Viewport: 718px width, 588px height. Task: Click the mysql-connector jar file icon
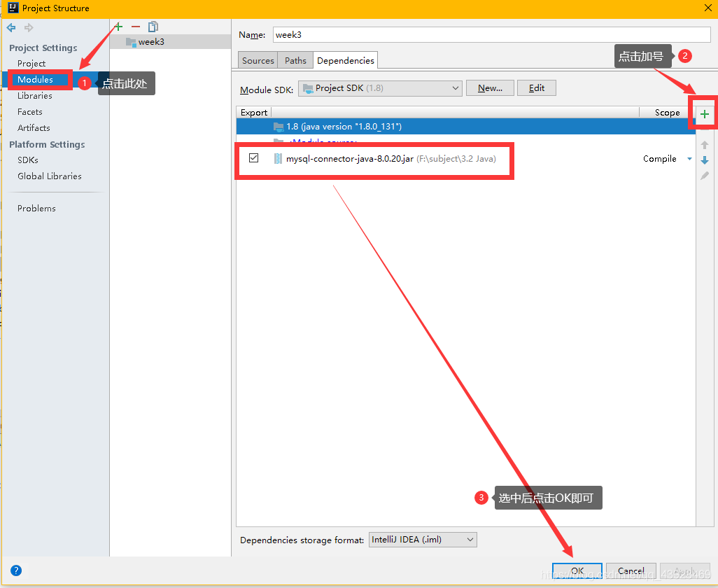[278, 158]
